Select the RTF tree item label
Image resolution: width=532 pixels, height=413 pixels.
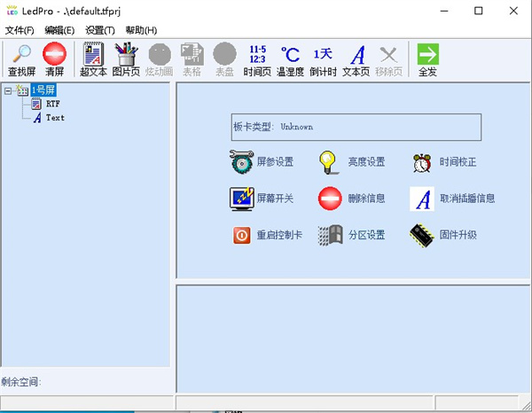pos(53,104)
